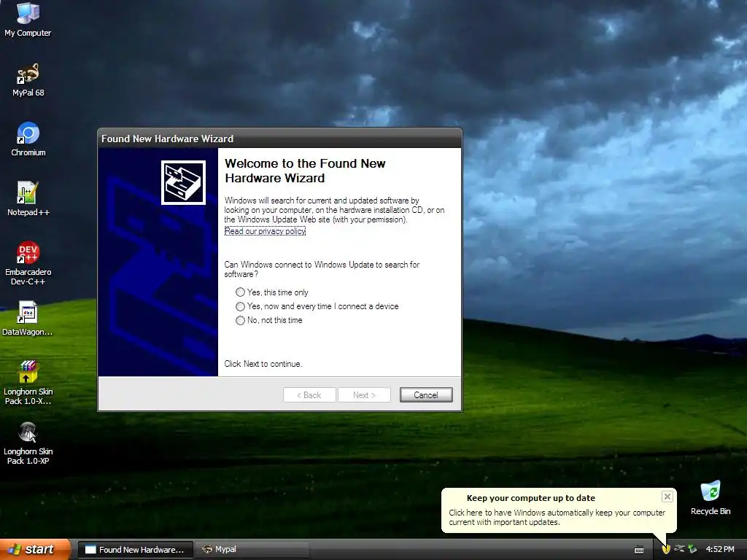Click the 'Keep your computer up to date' balloon text
747x560 pixels.
(x=557, y=517)
